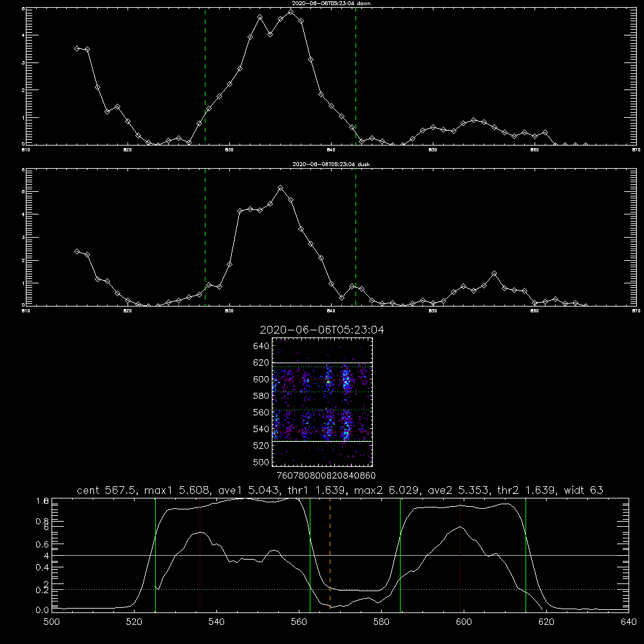The image size is (644, 644).
Task: Click the 'max1 5.608' value in stats line
Action: coord(177,490)
